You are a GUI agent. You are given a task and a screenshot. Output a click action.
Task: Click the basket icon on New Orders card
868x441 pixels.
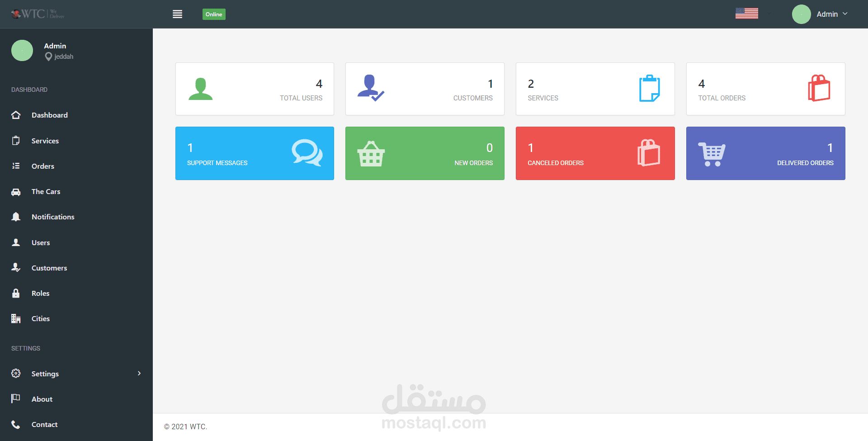(x=371, y=154)
